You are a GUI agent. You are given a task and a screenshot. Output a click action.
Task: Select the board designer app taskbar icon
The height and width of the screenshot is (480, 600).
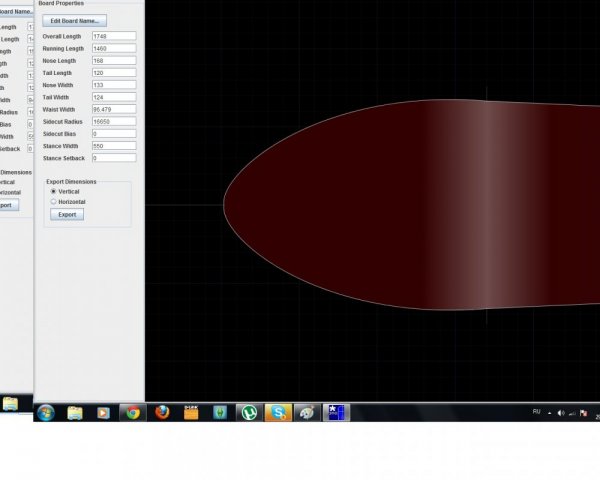tap(336, 413)
